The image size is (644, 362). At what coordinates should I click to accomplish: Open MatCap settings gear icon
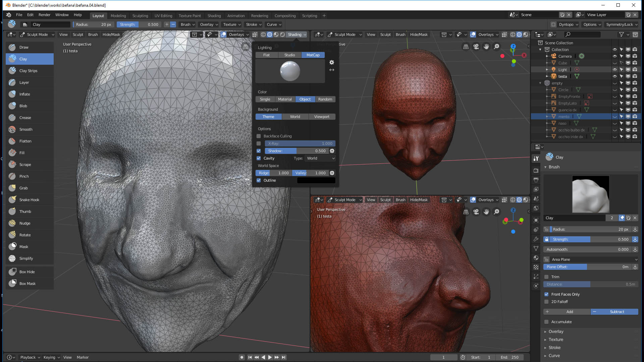coord(332,62)
